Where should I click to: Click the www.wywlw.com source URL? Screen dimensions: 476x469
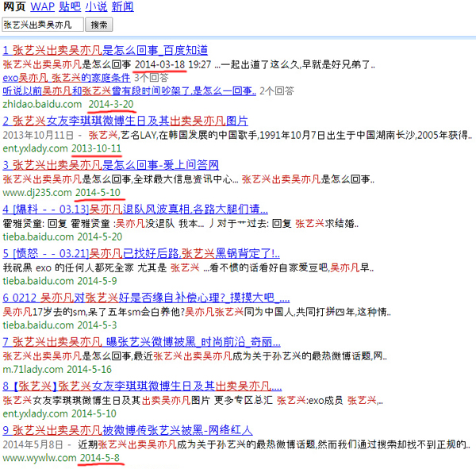point(38,458)
